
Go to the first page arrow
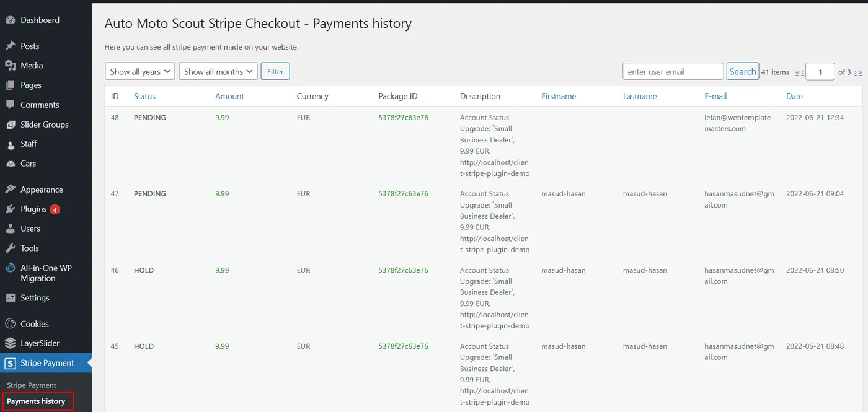pos(797,72)
